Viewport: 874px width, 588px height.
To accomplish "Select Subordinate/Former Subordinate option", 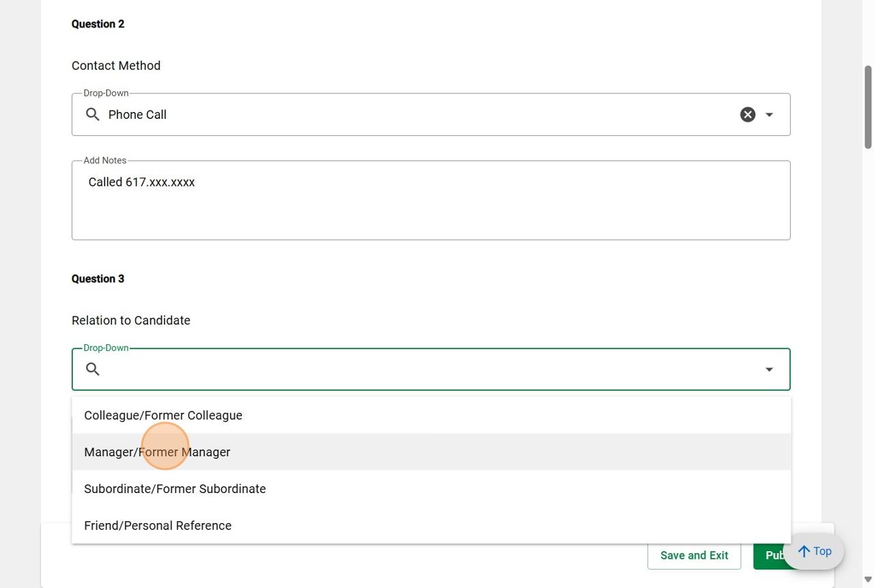I will [175, 489].
